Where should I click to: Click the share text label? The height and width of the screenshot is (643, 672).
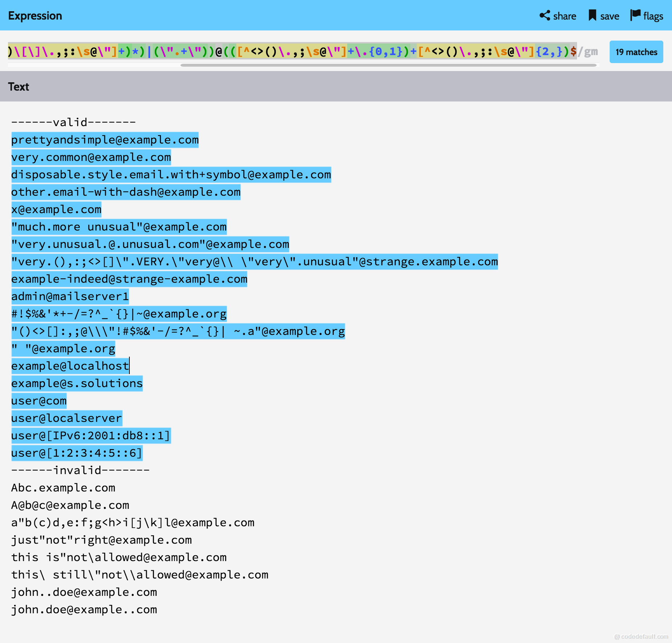coord(564,16)
